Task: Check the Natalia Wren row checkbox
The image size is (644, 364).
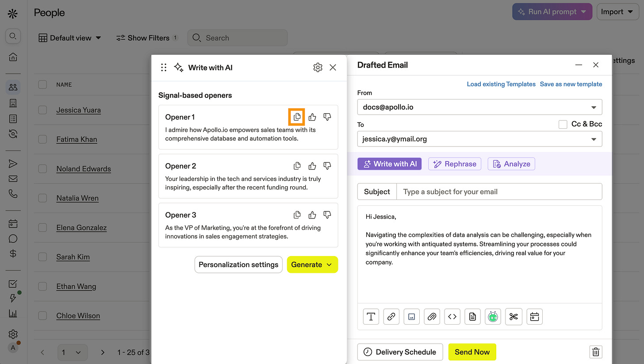Action: (42, 198)
